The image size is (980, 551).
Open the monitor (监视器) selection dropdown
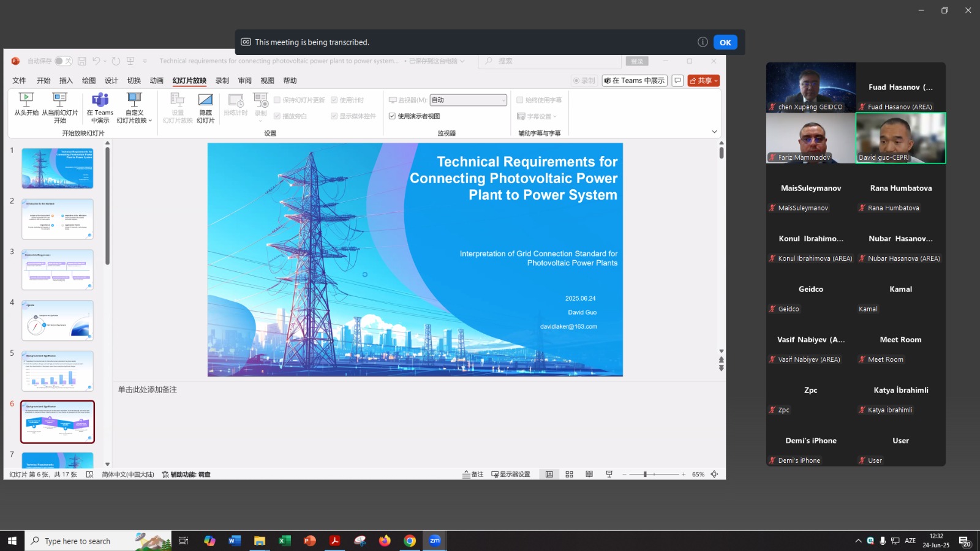click(469, 100)
